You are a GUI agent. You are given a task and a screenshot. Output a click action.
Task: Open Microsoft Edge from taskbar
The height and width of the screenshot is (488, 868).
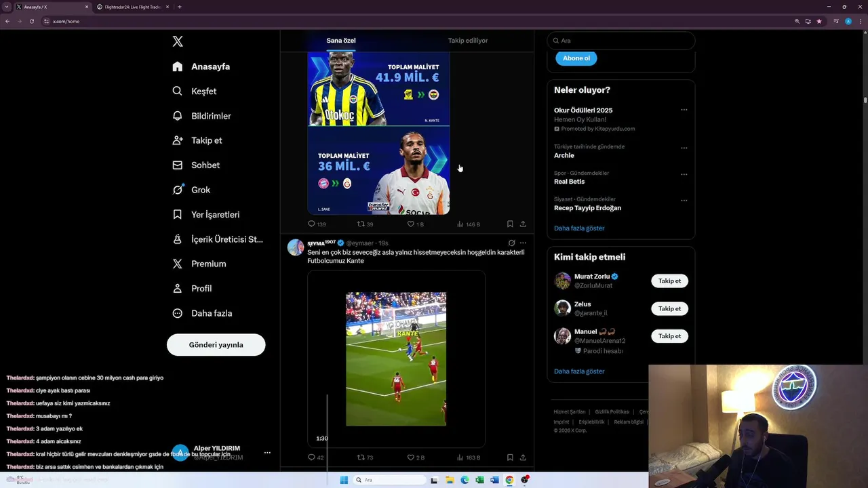[465, 480]
